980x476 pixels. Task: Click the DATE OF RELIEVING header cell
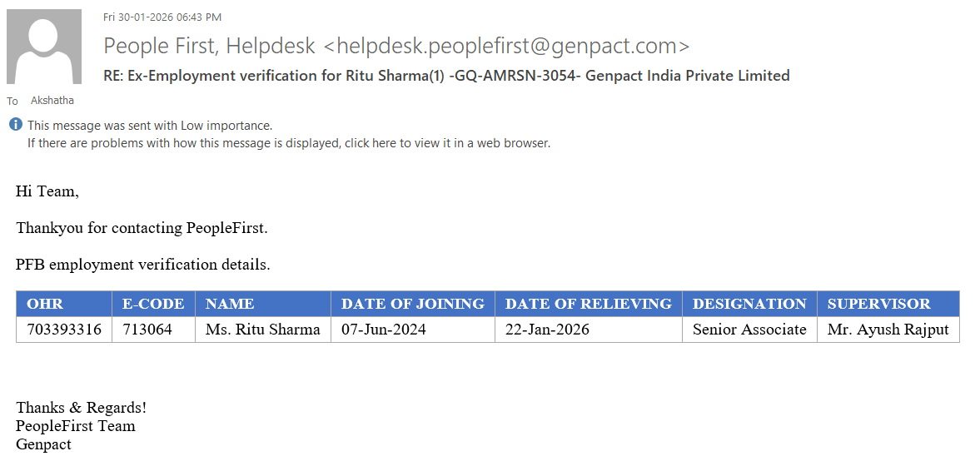[588, 304]
